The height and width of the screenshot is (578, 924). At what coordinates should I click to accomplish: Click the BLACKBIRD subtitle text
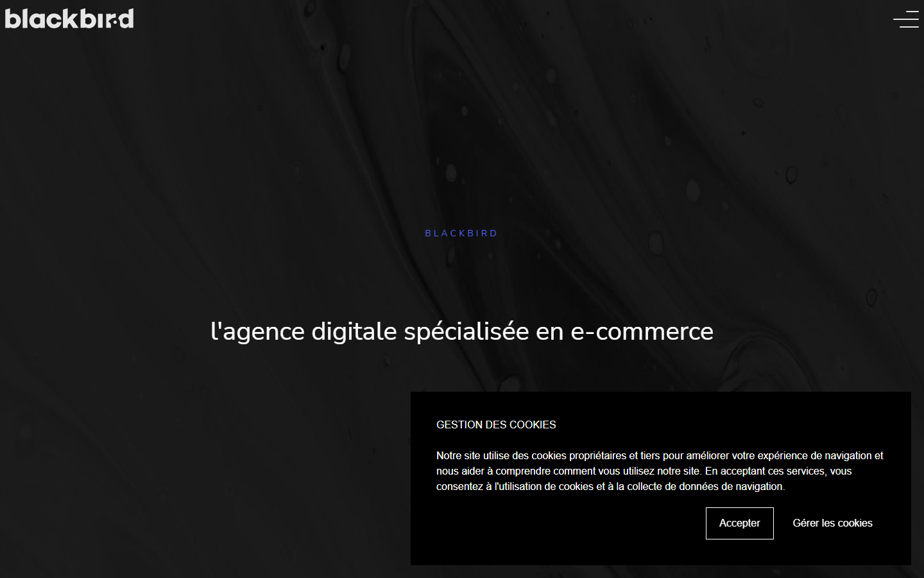(x=461, y=233)
